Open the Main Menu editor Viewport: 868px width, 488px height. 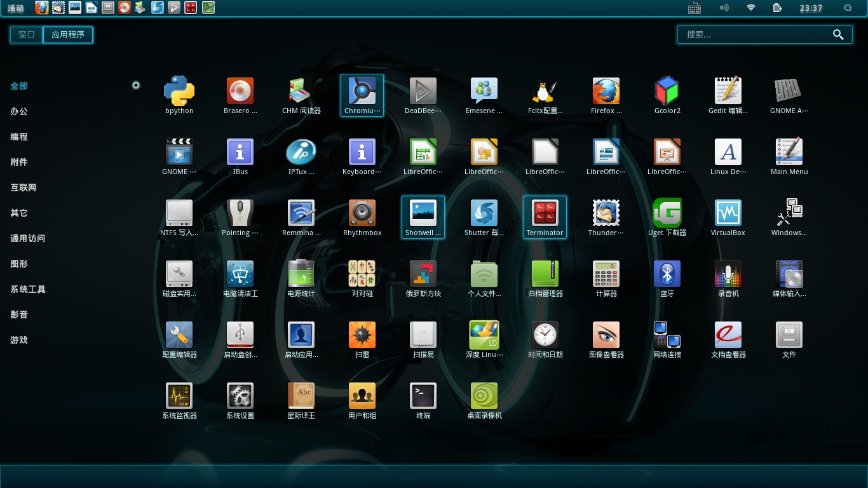[x=789, y=157]
